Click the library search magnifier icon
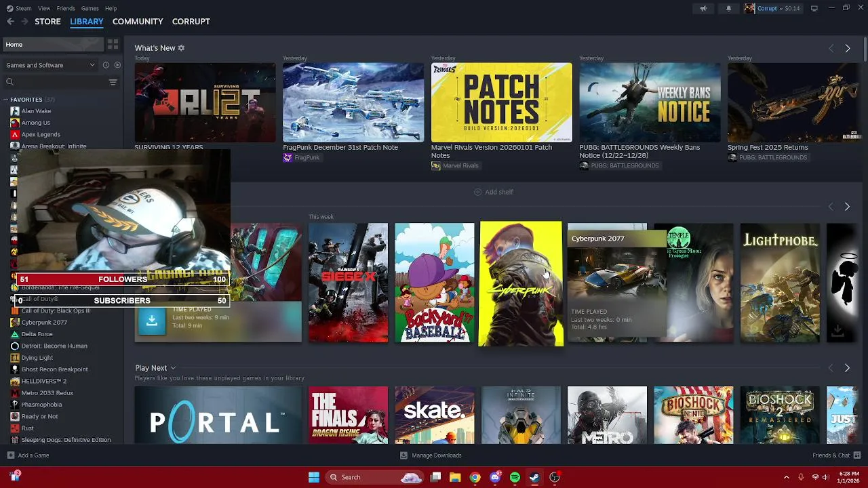Screen dimensions: 868x488 9,82
